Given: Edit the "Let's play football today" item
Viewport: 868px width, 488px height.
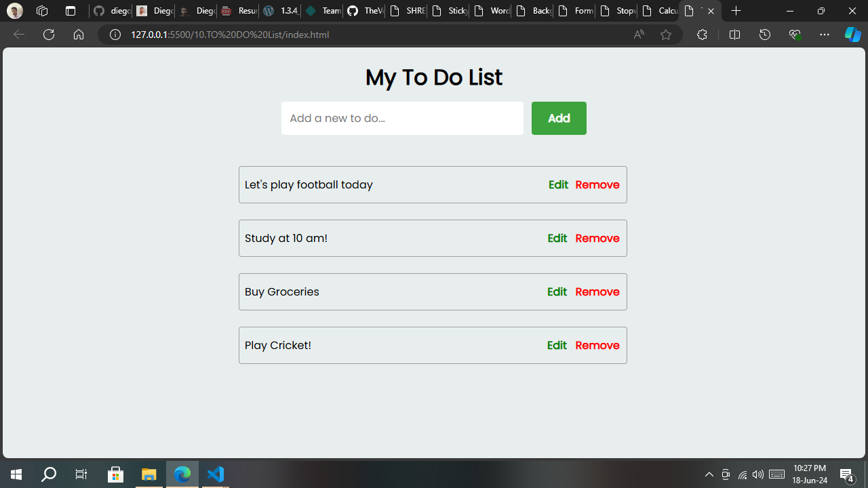Looking at the screenshot, I should tap(558, 185).
